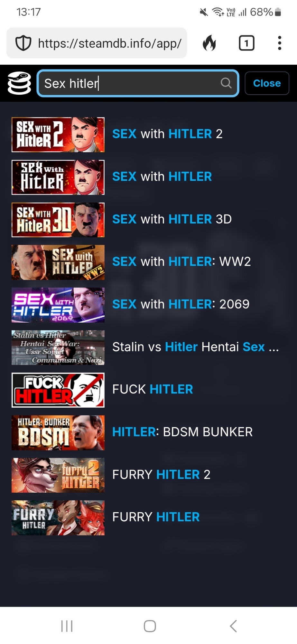Open Android recent apps button
Image resolution: width=297 pixels, height=644 pixels.
click(x=67, y=626)
